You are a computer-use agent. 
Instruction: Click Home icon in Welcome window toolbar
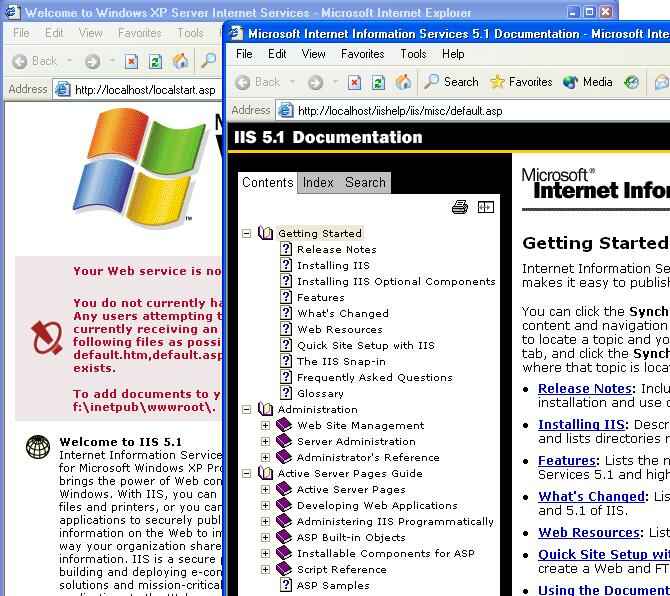pyautogui.click(x=180, y=61)
